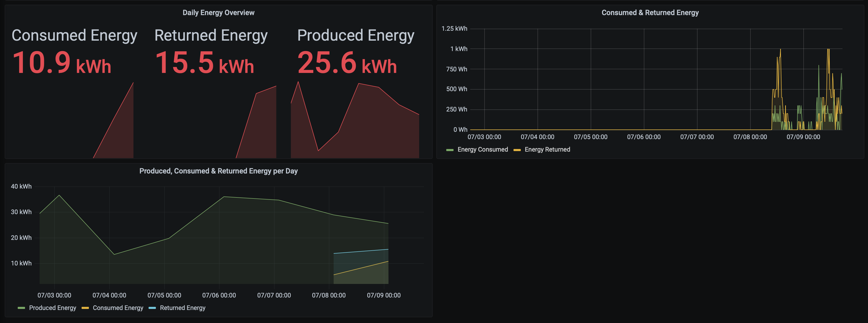
Task: Click the 07/06 00:00 axis label in the per Day chart
Action: coord(219,295)
